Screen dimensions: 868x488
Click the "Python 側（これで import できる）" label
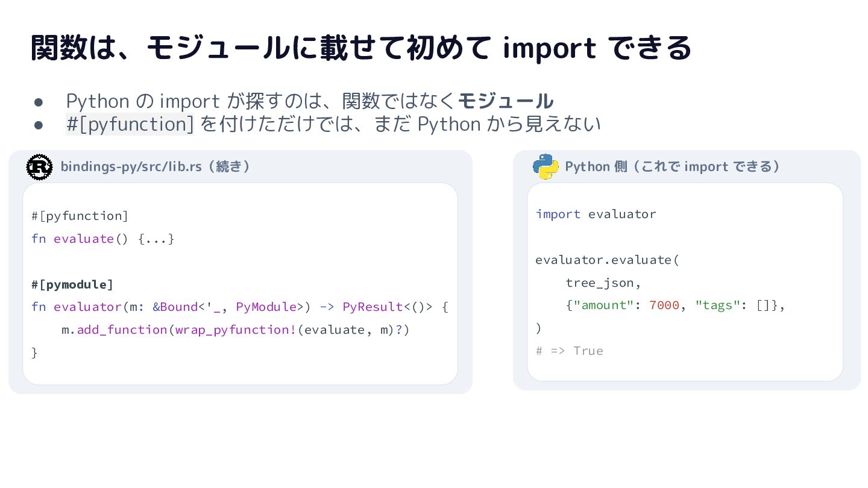pyautogui.click(x=673, y=167)
